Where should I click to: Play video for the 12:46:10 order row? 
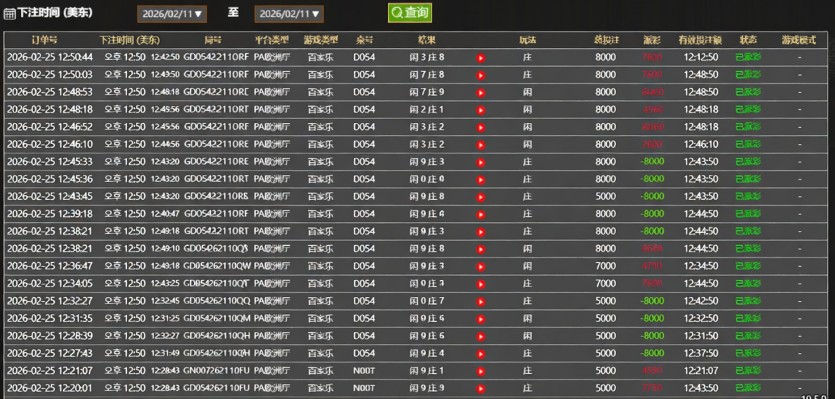(481, 145)
